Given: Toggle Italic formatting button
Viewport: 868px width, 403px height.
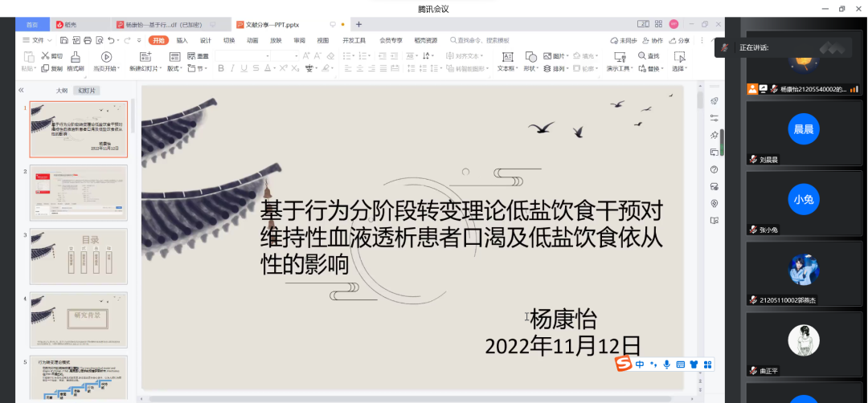Looking at the screenshot, I should 232,69.
